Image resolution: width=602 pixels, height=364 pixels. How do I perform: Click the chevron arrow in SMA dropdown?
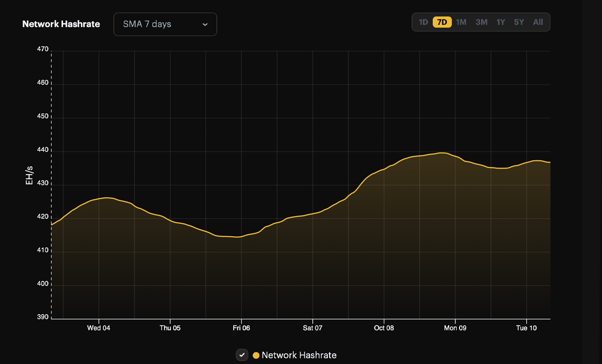click(205, 24)
